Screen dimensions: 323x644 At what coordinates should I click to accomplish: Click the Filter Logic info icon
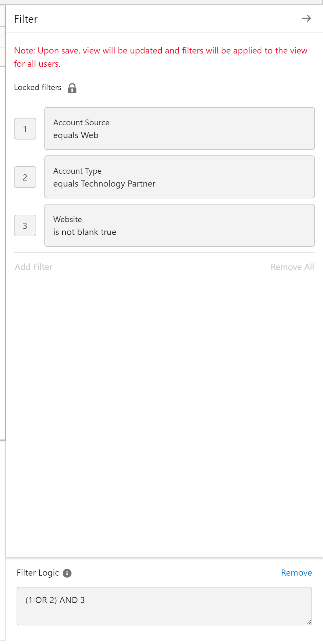[67, 573]
